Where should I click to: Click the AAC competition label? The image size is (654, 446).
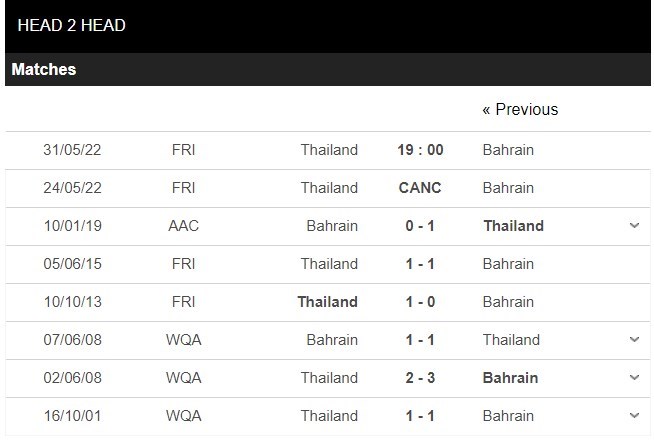184,226
